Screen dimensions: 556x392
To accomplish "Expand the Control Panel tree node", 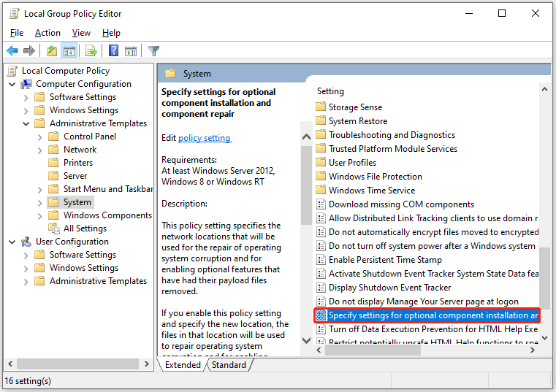I will pos(39,137).
